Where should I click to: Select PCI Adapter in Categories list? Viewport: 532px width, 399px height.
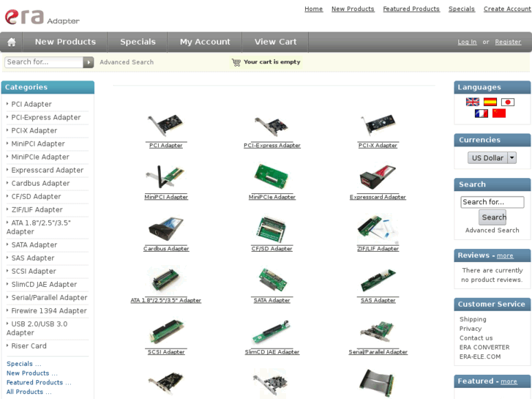coord(31,104)
